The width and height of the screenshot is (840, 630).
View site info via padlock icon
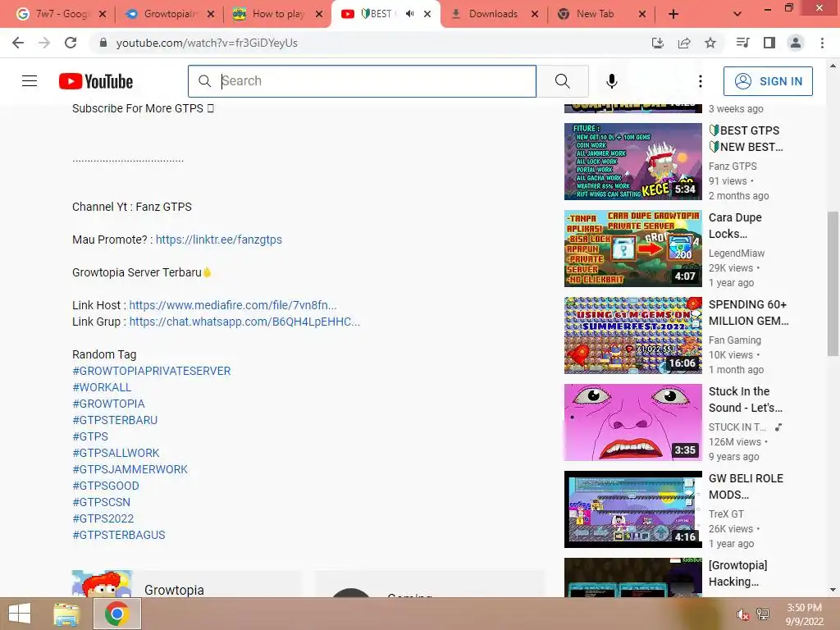click(103, 43)
